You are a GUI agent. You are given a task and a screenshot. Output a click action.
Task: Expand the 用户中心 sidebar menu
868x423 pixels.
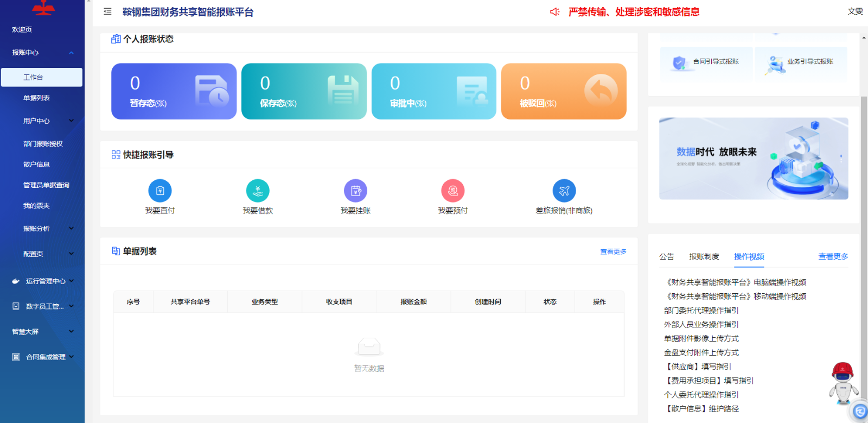(x=42, y=121)
